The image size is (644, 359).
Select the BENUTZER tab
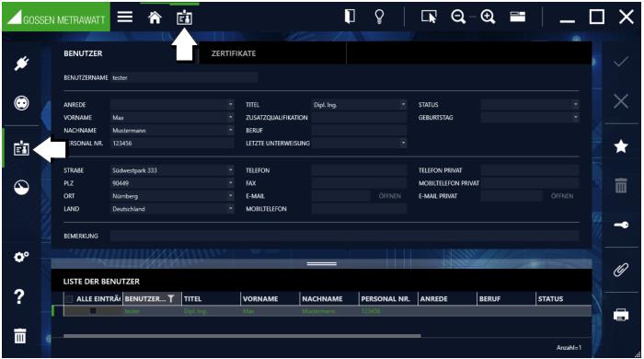83,53
